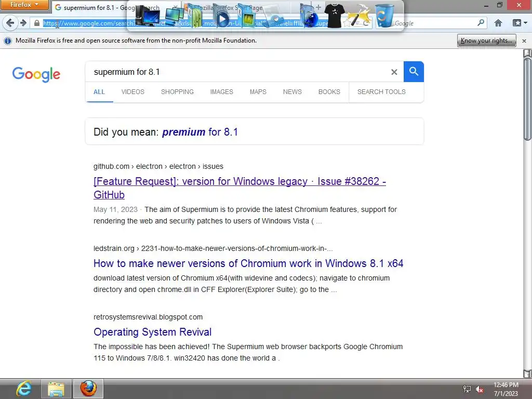
Task: Open File Explorer from the taskbar
Action: 56,389
